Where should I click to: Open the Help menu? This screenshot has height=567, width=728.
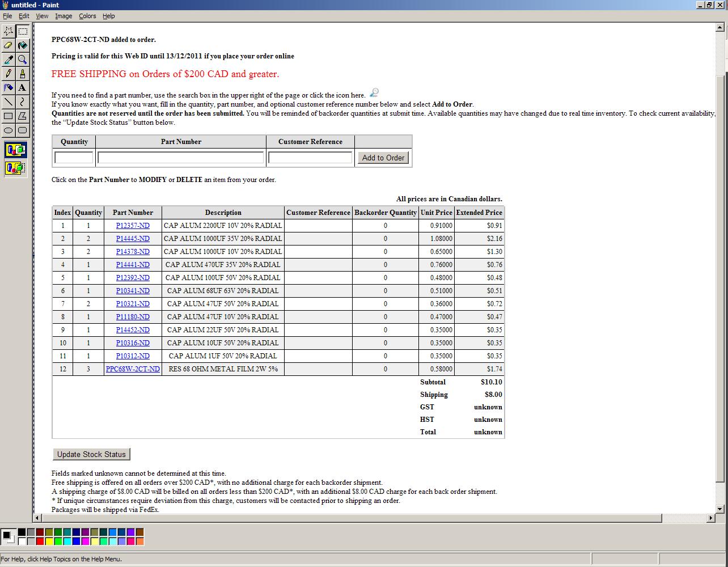click(108, 16)
